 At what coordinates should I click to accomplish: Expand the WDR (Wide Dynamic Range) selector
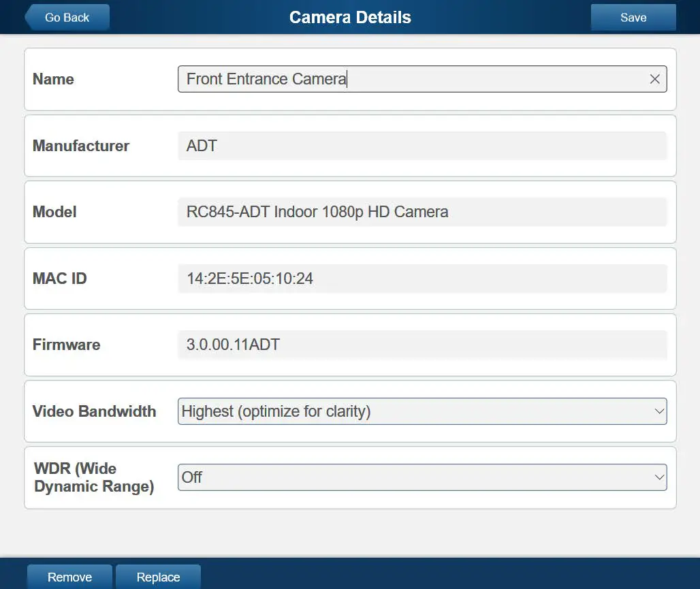(x=658, y=477)
